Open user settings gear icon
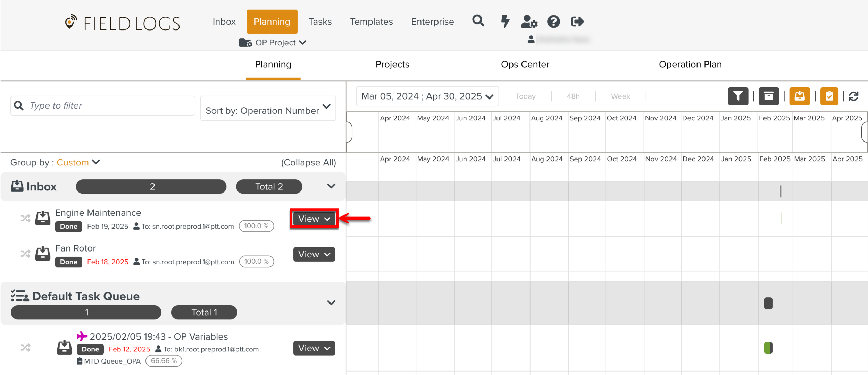The height and width of the screenshot is (375, 868). click(x=529, y=22)
